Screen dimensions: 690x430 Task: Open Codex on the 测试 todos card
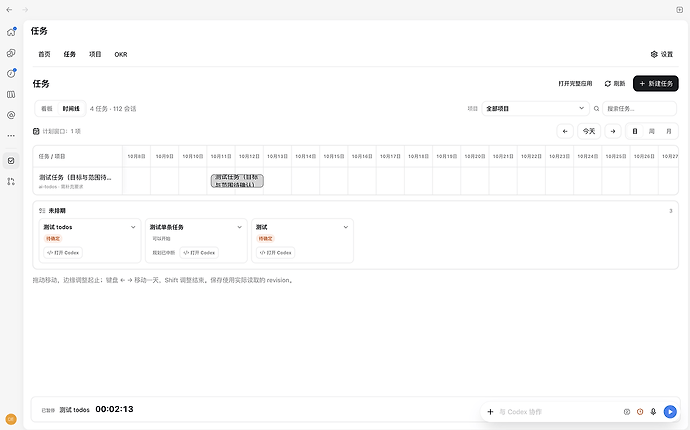coord(63,253)
